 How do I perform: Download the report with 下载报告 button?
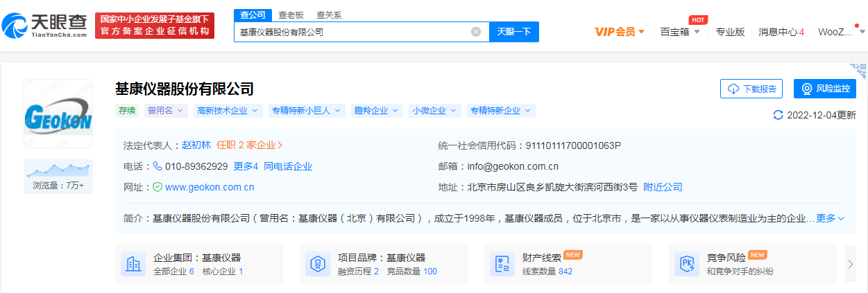751,89
